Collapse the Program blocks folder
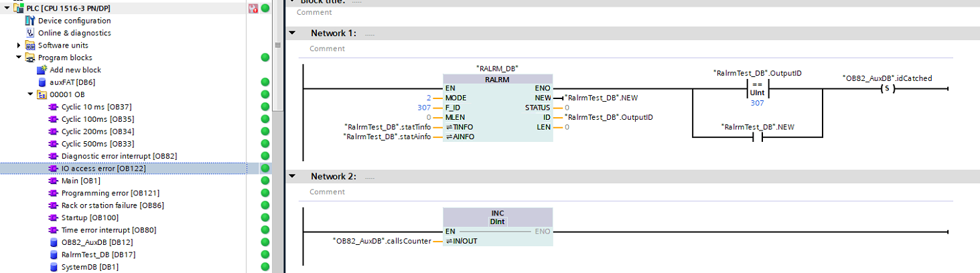The height and width of the screenshot is (273, 980). [x=19, y=58]
